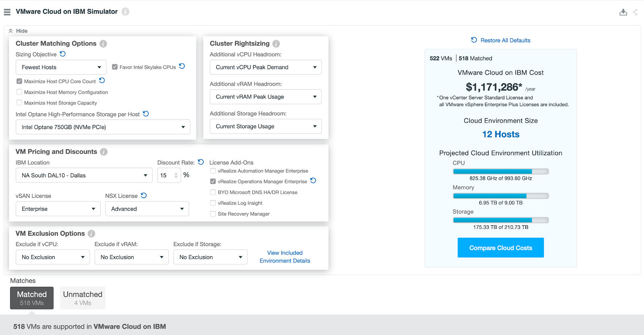Viewport: 644px width, 335px height.
Task: Click the download icon in header
Action: tap(623, 12)
